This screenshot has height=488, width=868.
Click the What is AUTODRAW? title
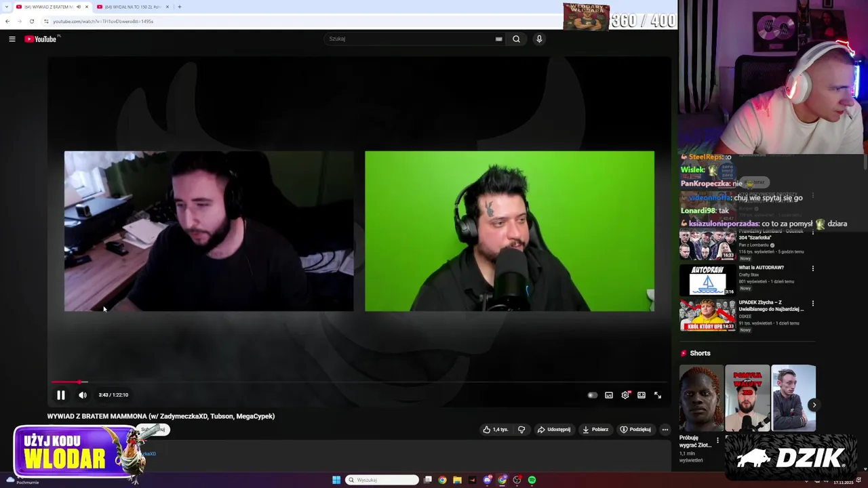(761, 268)
